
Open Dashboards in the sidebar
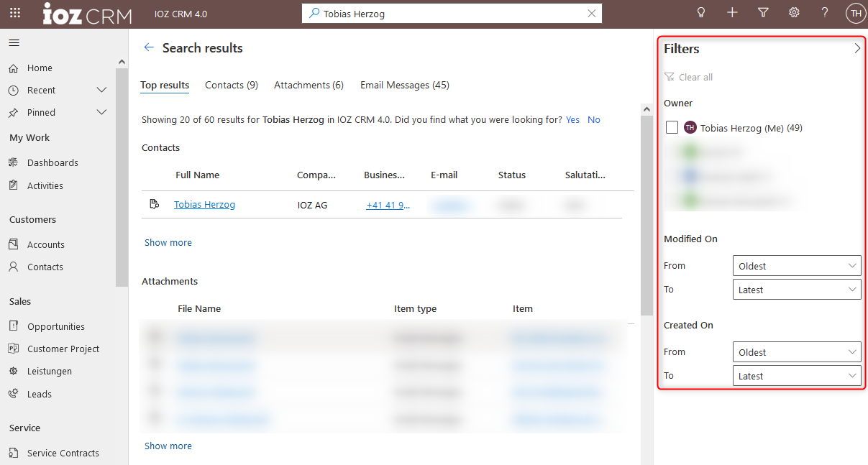pyautogui.click(x=52, y=163)
